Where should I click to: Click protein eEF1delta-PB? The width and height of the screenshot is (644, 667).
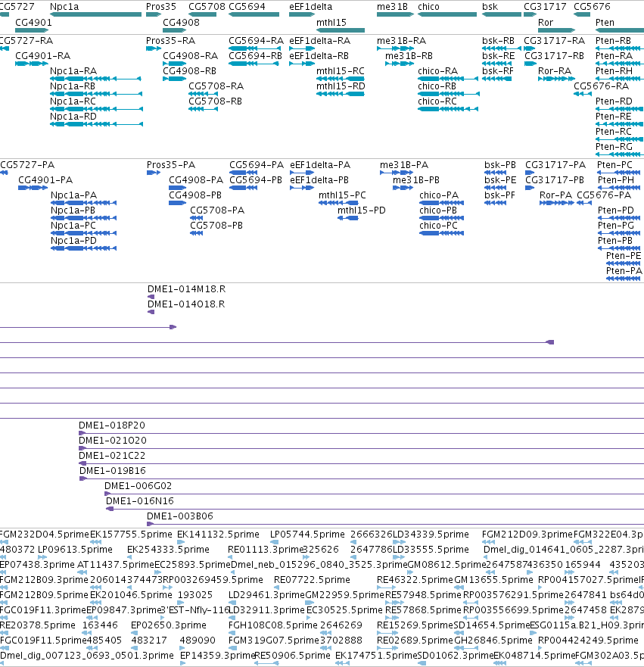pos(319,180)
